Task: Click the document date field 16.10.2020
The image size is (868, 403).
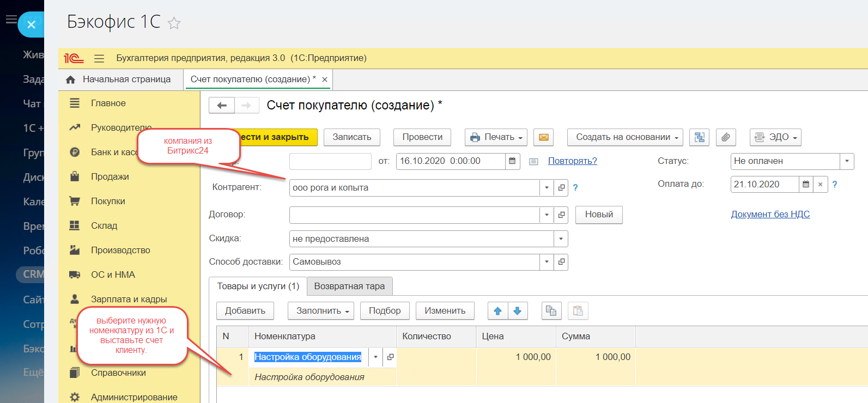Action: pyautogui.click(x=451, y=161)
